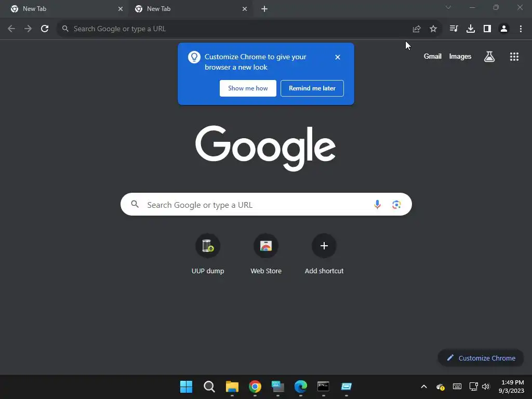532x399 pixels.
Task: Click the lightbulb icon in the promo popup
Action: pos(194,57)
